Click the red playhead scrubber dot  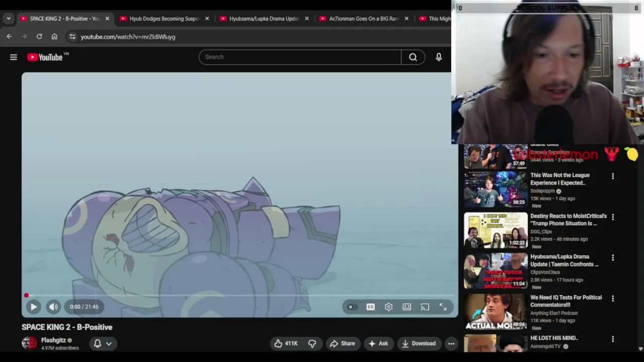point(26,295)
